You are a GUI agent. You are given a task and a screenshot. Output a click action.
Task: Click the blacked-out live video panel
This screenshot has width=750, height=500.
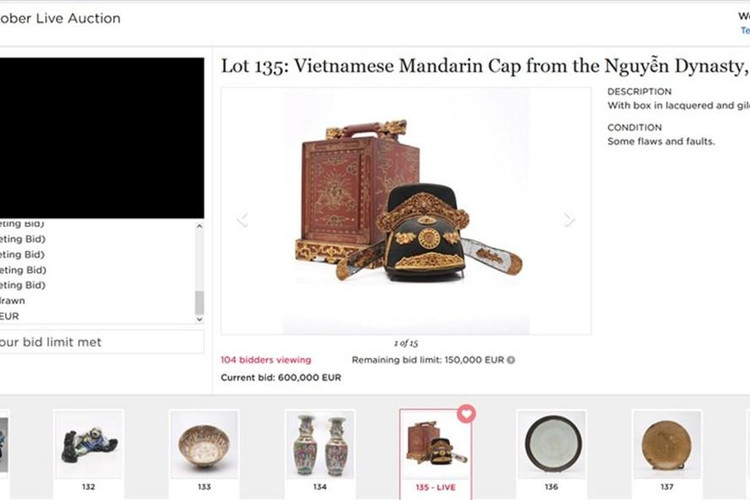click(102, 138)
